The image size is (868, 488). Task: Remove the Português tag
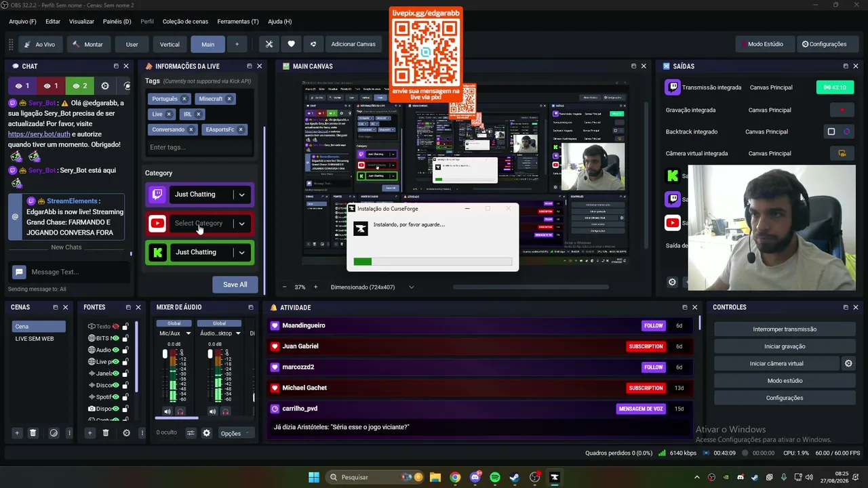click(184, 99)
